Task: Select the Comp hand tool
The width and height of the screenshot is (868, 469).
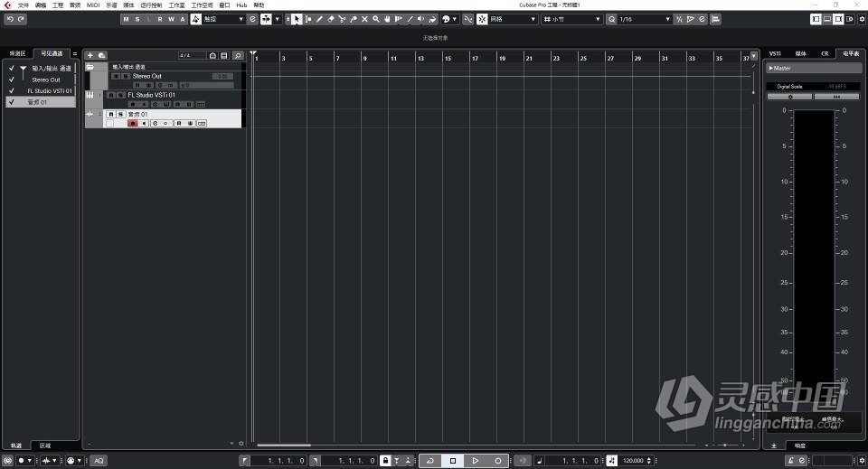Action: coord(387,19)
